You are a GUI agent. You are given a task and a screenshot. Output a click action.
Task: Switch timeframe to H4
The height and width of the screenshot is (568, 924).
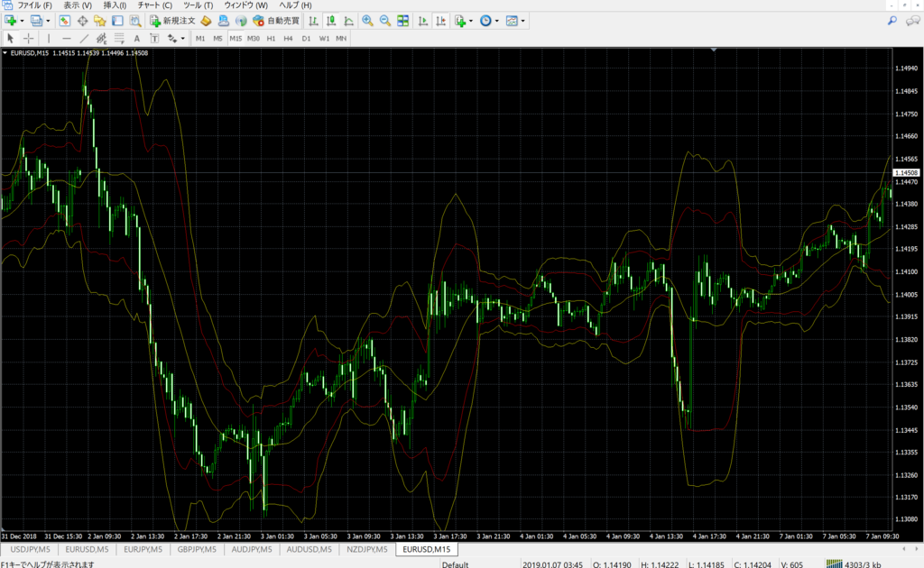[288, 38]
